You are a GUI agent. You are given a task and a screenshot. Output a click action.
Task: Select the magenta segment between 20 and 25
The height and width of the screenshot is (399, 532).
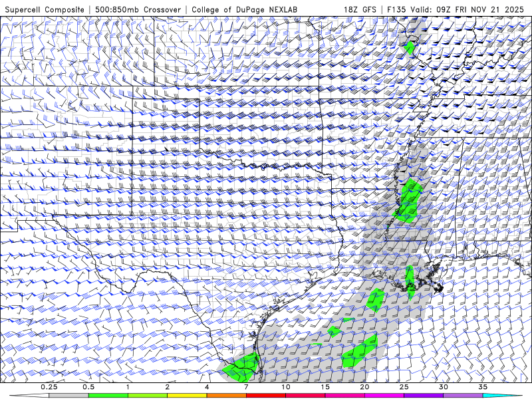(x=384, y=396)
